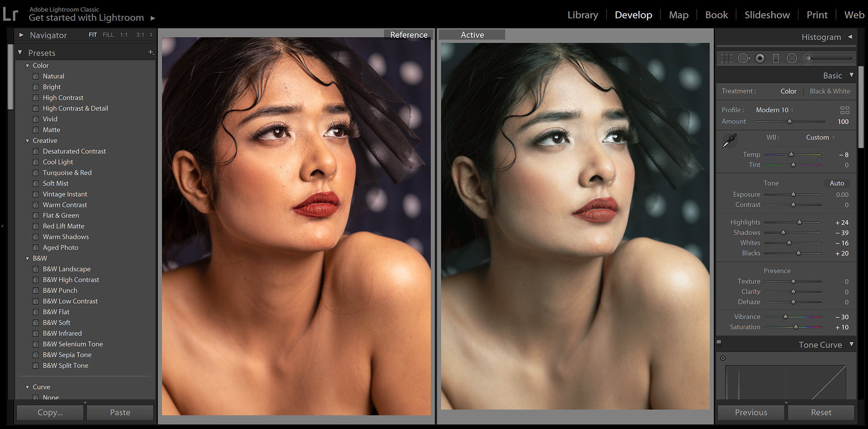Apply the Turquoise & Red preset
This screenshot has width=868, height=429.
[67, 173]
